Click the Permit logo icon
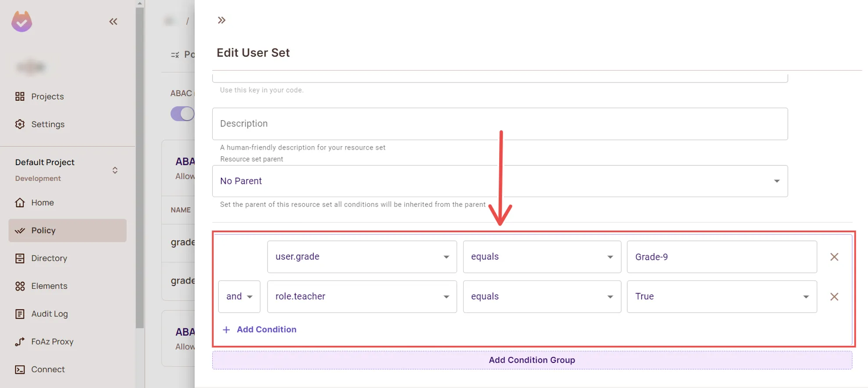Screen dimensions: 868x388 coord(21,22)
